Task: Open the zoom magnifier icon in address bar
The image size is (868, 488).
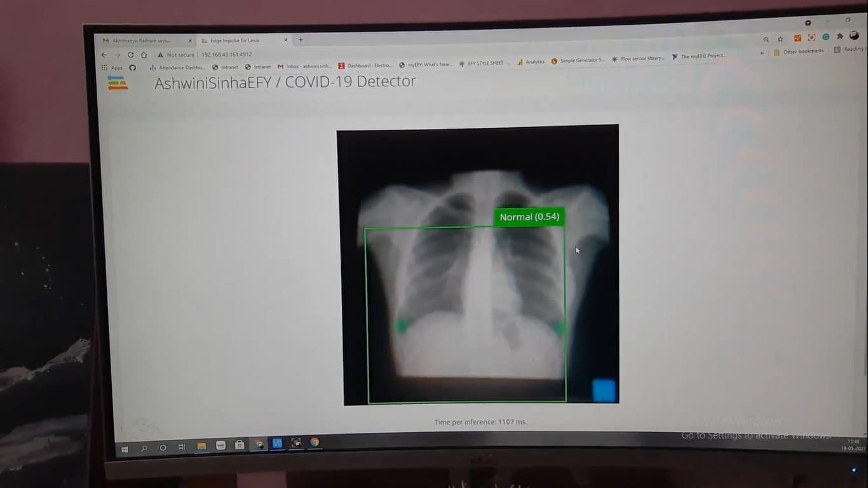Action: point(766,39)
